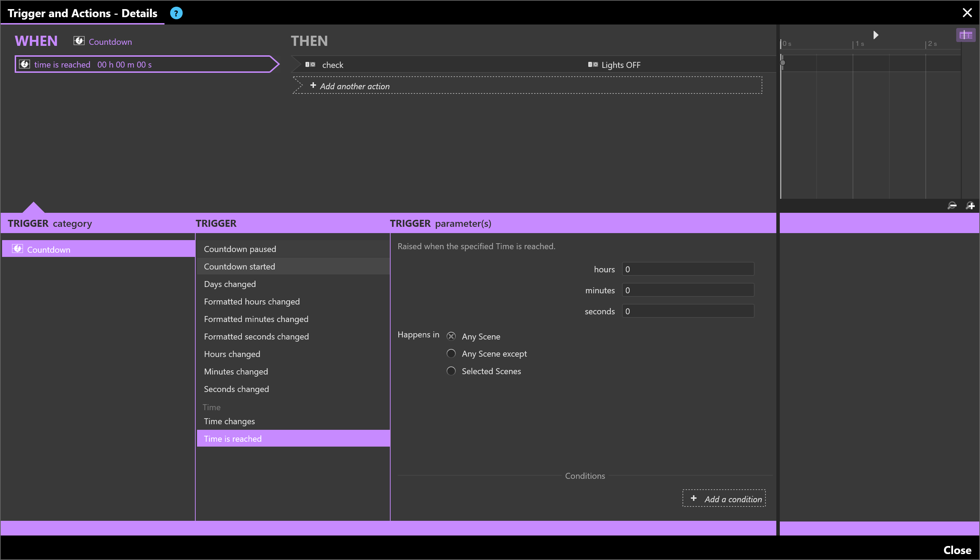Image resolution: width=980 pixels, height=560 pixels.
Task: Select the Any Scene except radio option
Action: (451, 353)
